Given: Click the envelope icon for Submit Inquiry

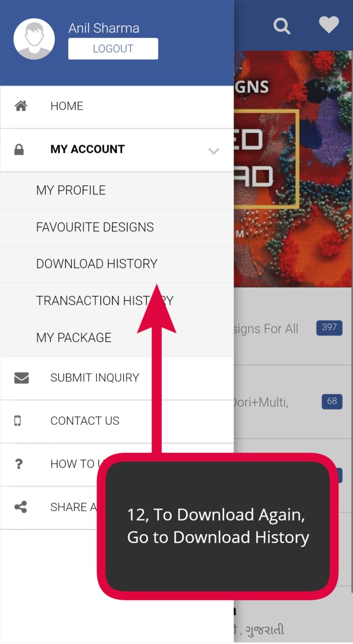Looking at the screenshot, I should point(22,377).
